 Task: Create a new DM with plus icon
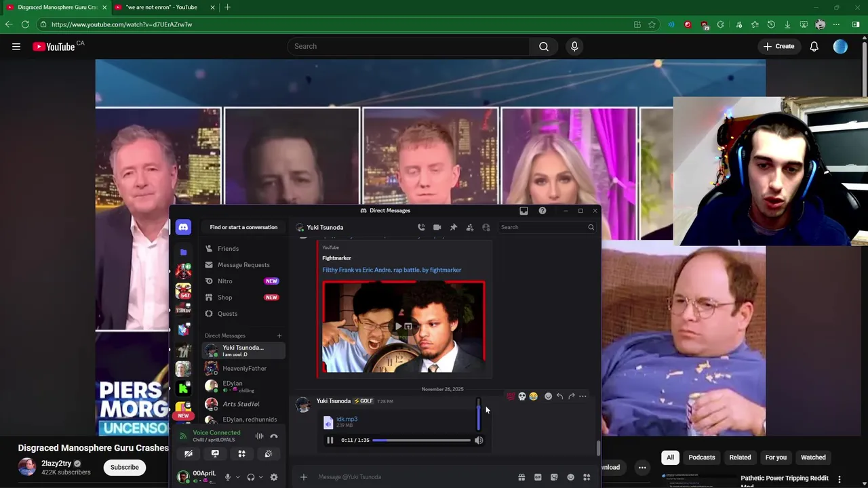tap(279, 335)
